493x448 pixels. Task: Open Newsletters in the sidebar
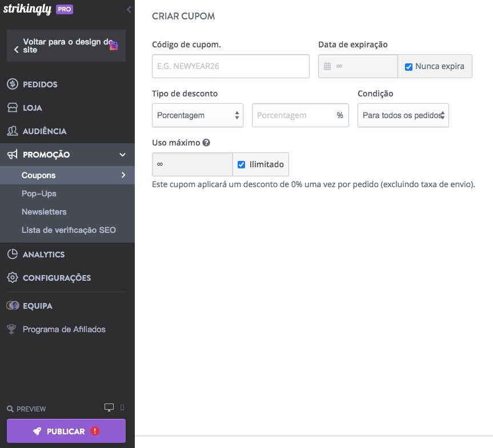point(44,212)
